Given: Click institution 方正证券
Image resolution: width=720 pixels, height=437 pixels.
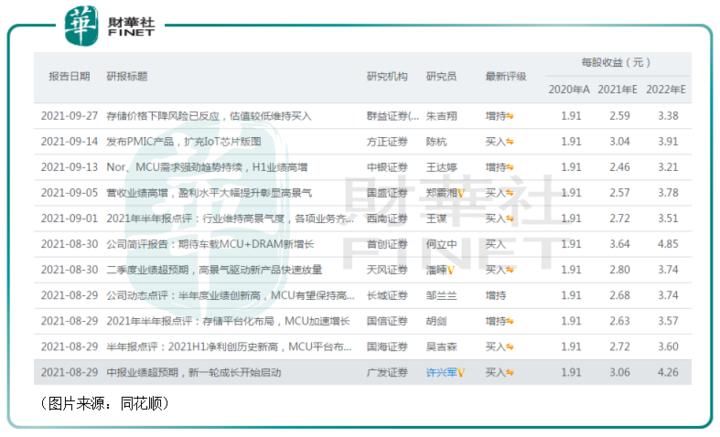Looking at the screenshot, I should 387,141.
